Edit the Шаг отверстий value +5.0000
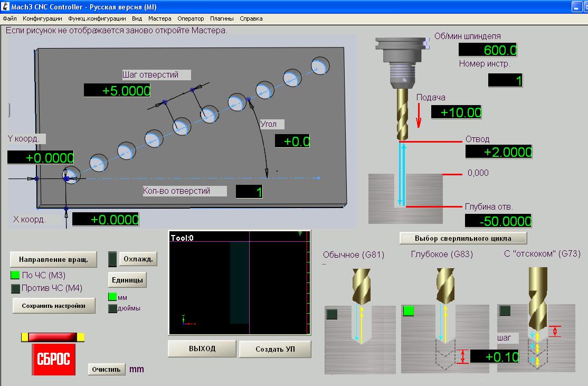Image resolution: width=588 pixels, height=386 pixels. tap(117, 90)
